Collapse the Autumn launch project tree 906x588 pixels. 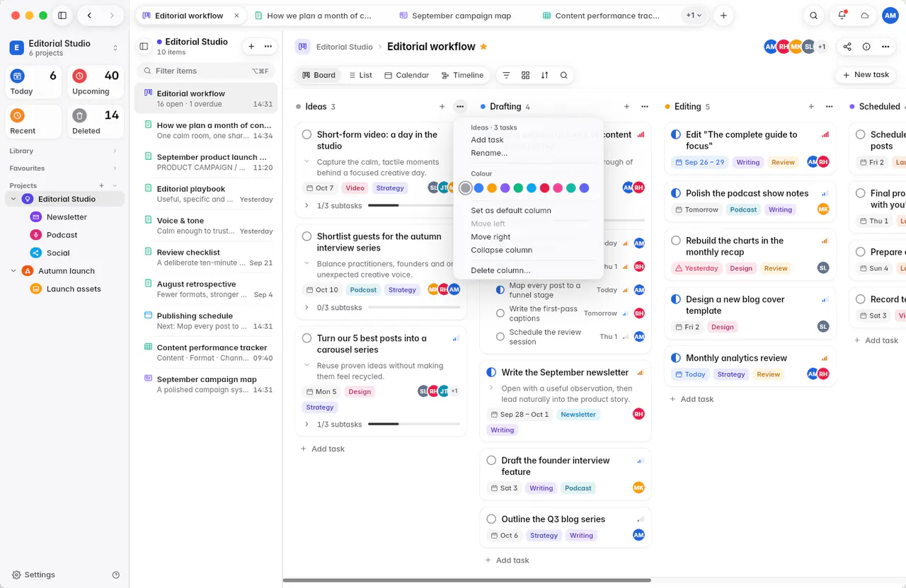point(13,271)
